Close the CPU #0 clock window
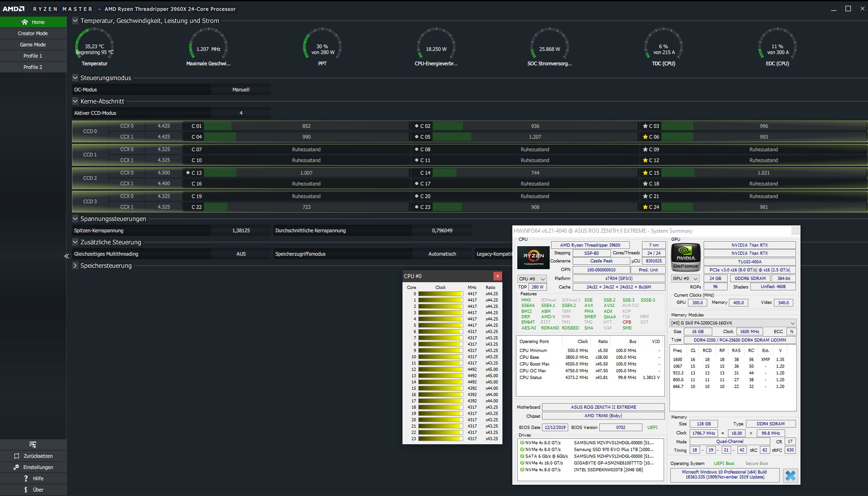This screenshot has width=868, height=496. pyautogui.click(x=497, y=276)
